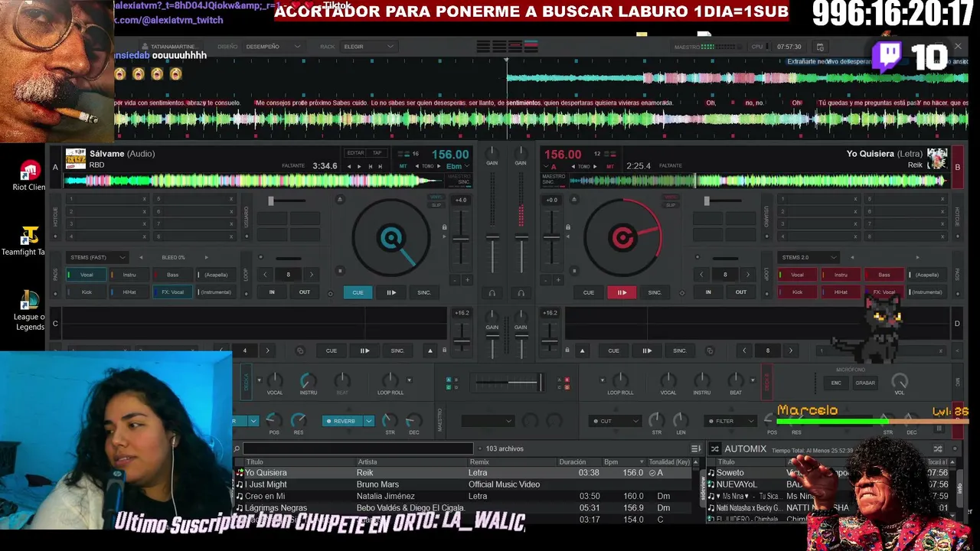
Task: Toggle the Bass stem pad on deck B
Action: click(884, 275)
